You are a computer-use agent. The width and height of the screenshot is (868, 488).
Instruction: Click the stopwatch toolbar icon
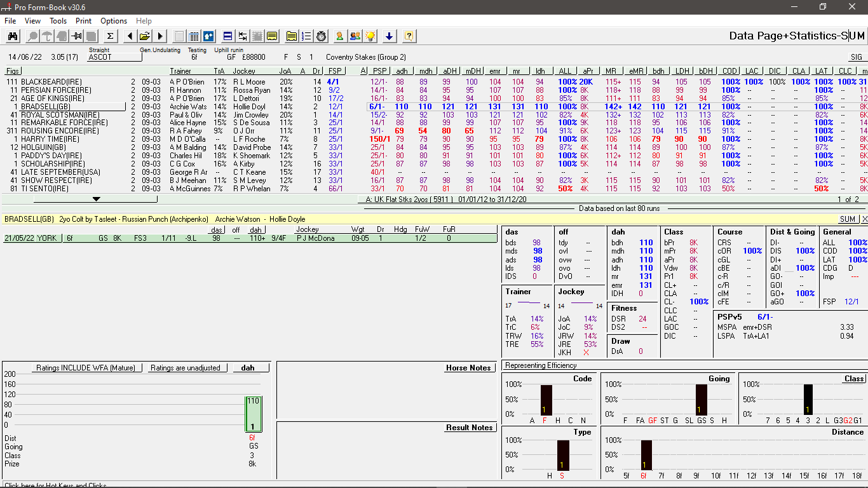[322, 36]
